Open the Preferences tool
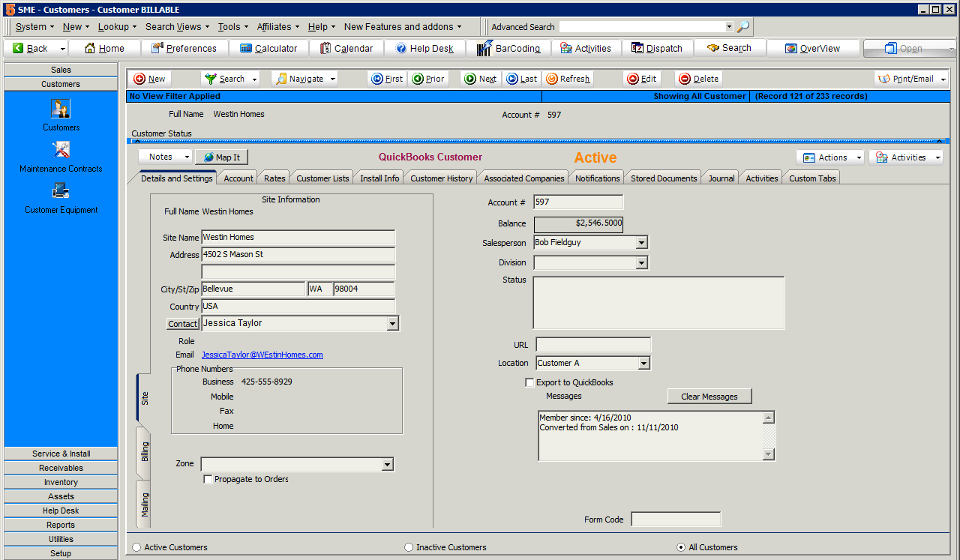 click(x=184, y=48)
